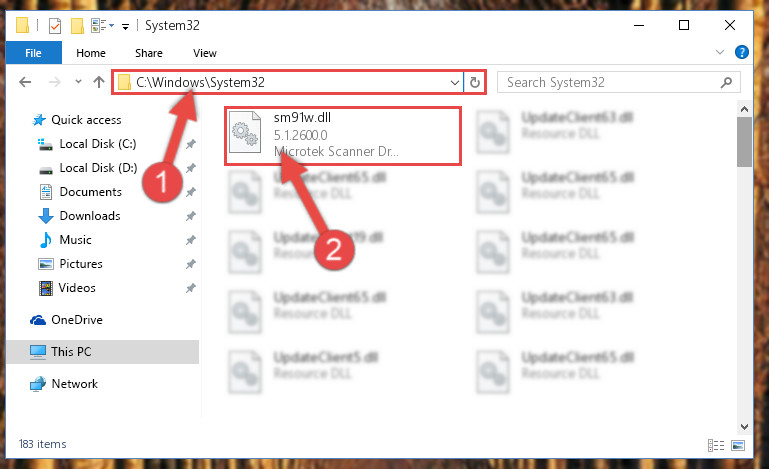Expand the ribbon chevron
The width and height of the screenshot is (769, 469).
tap(719, 52)
